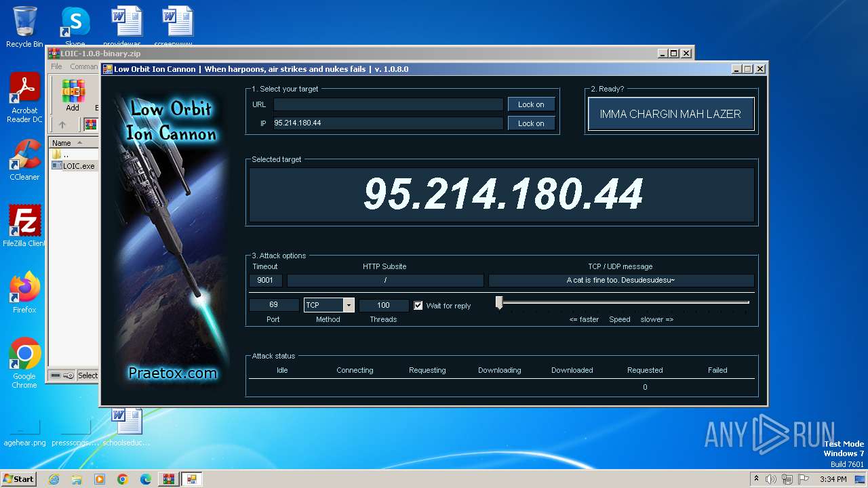Click the TCP / UDP message field
The image size is (868, 488).
621,280
